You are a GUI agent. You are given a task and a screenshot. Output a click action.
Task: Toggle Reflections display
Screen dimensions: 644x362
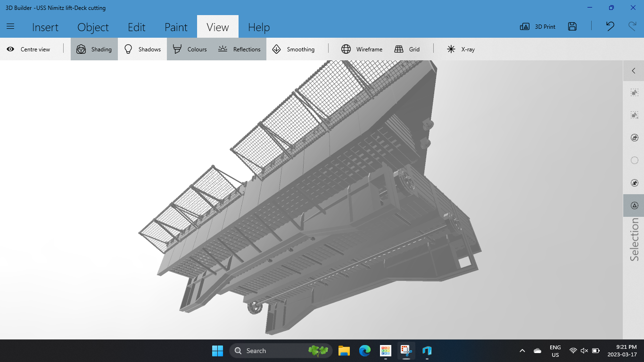click(x=239, y=49)
